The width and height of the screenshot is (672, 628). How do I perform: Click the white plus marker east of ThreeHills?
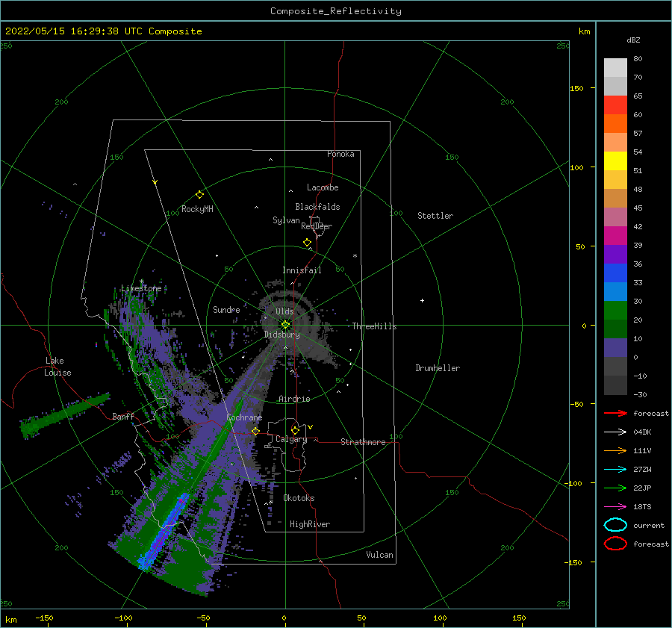click(x=422, y=300)
